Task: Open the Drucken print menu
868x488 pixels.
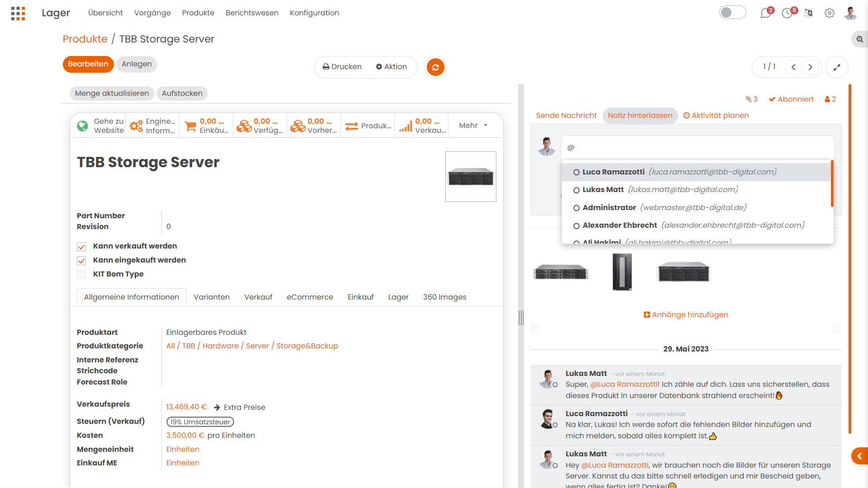Action: pyautogui.click(x=342, y=67)
